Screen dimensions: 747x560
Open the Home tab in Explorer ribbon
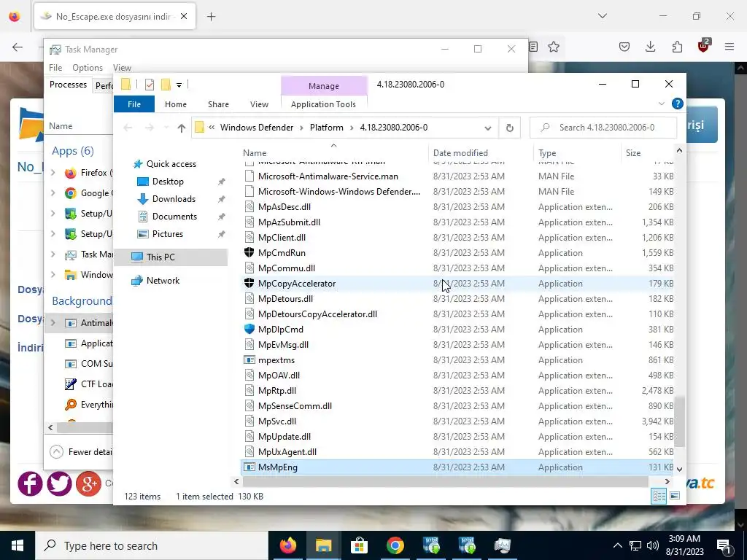pos(176,104)
